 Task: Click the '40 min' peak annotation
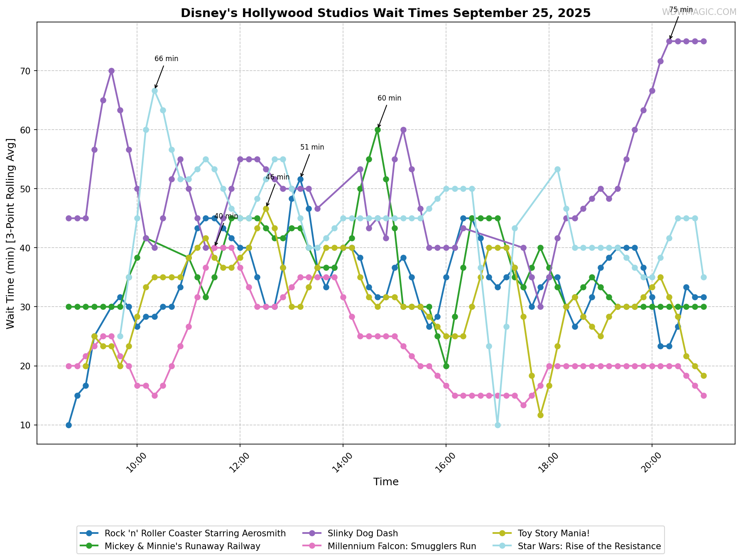coord(226,216)
